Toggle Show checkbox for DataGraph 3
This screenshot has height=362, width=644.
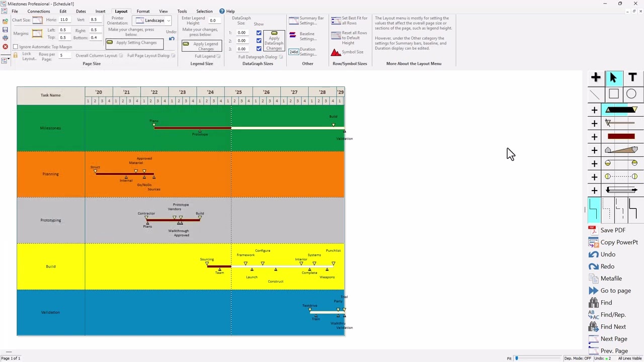click(259, 49)
